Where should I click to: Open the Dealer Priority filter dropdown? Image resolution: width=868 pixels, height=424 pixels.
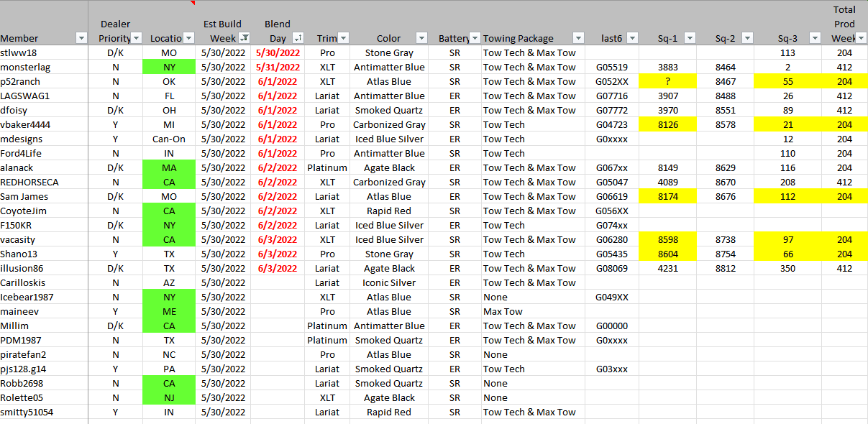pos(137,38)
